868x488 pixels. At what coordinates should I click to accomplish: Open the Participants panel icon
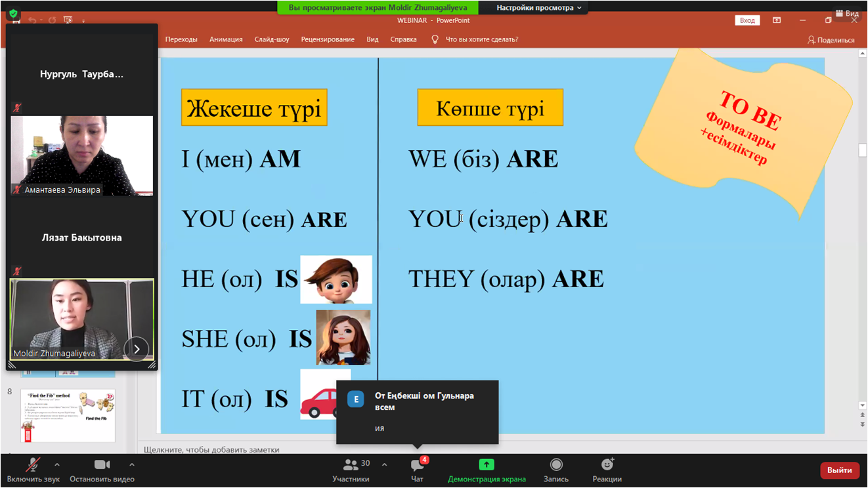(351, 465)
